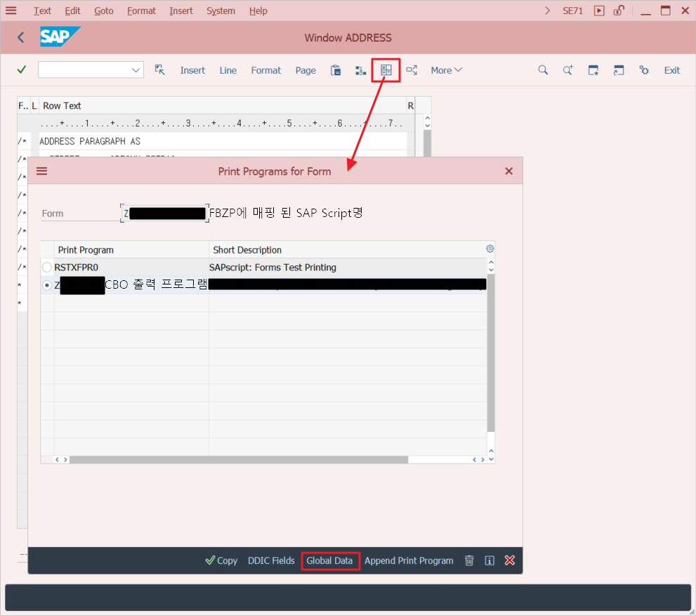Click the expand/link icon next to More

click(412, 70)
